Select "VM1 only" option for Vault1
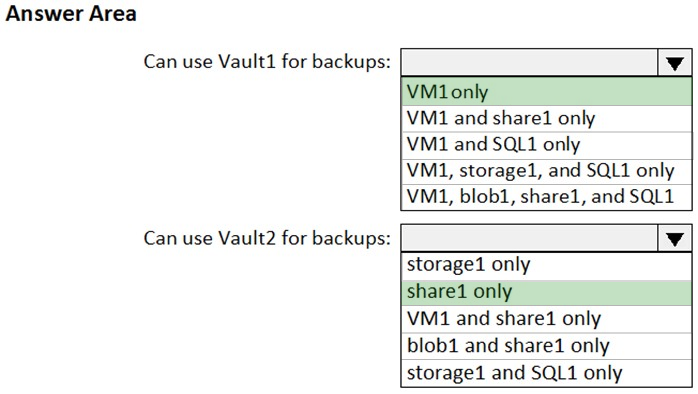Image resolution: width=698 pixels, height=394 pixels. (547, 92)
